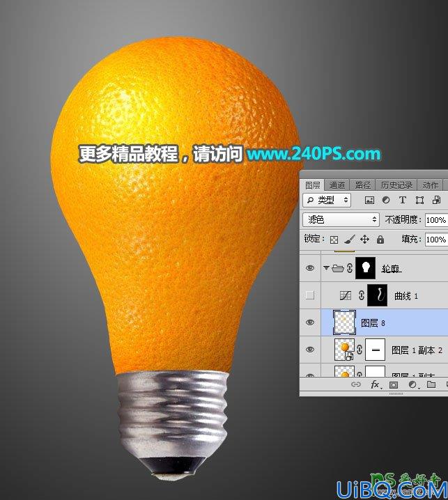Select the 轮廓 group mask thumbnail

click(x=366, y=268)
